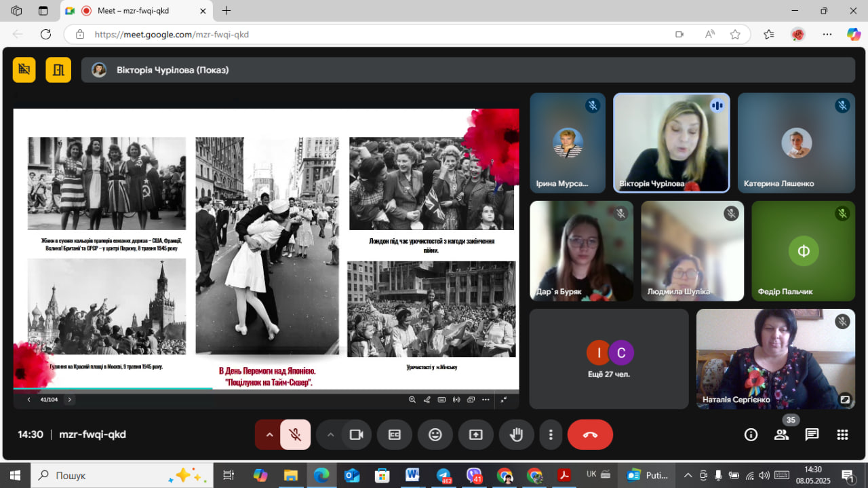
Task: Turn the camera on or off
Action: click(x=356, y=435)
